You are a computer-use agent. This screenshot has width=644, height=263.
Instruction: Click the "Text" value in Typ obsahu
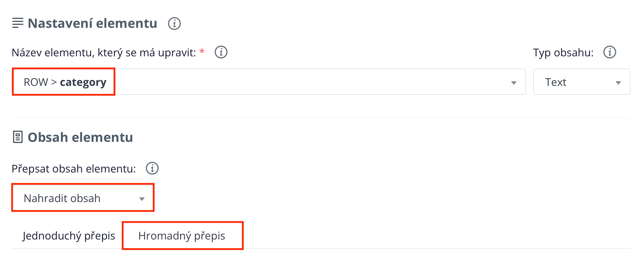click(556, 82)
